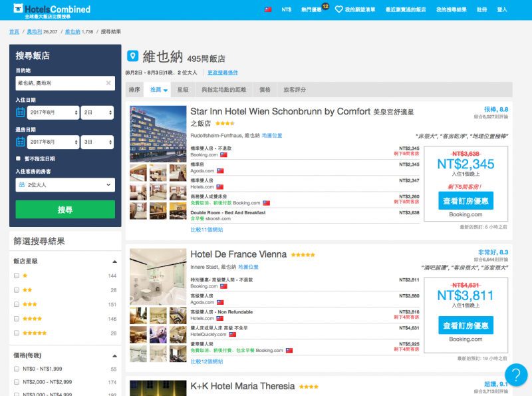Check the one-star hotel filter
This screenshot has height=396, width=532.
coord(17,276)
